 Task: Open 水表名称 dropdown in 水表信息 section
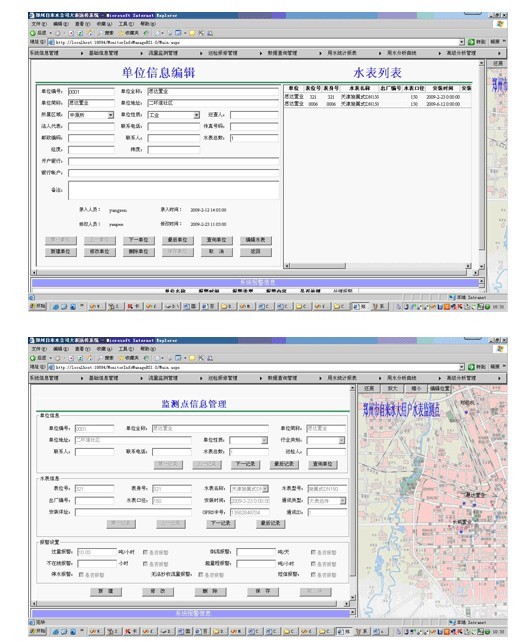pos(265,489)
